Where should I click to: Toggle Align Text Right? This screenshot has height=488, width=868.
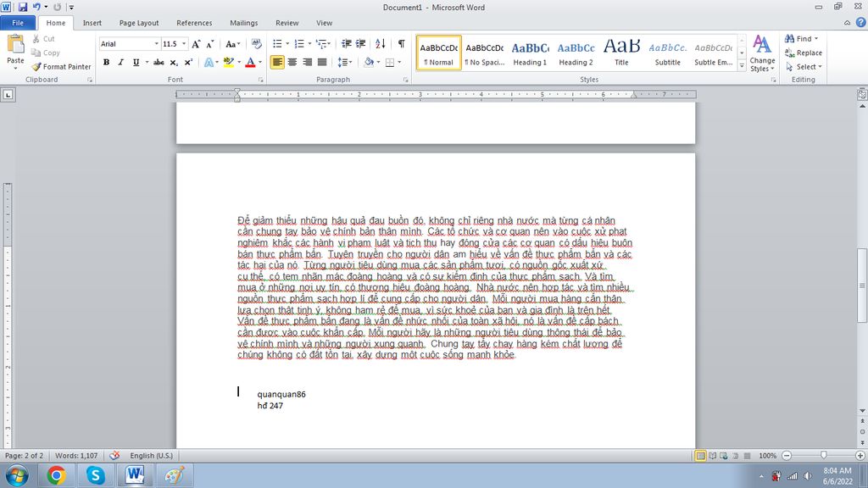pyautogui.click(x=307, y=63)
